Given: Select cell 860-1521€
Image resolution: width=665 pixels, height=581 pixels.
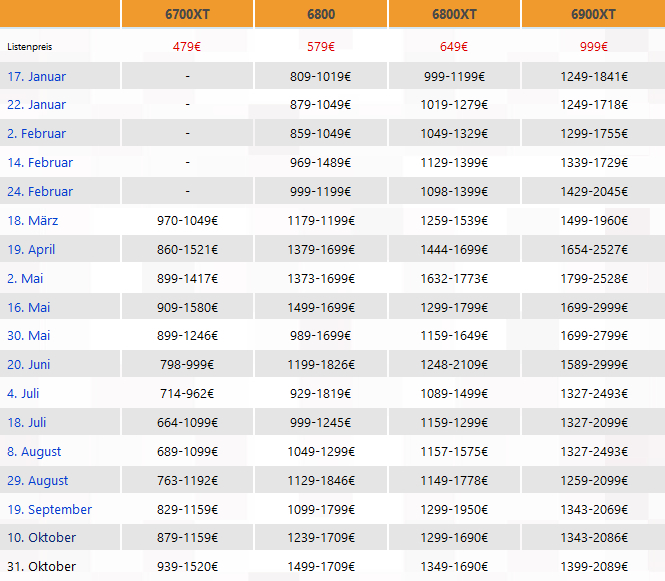Looking at the screenshot, I should point(187,249).
